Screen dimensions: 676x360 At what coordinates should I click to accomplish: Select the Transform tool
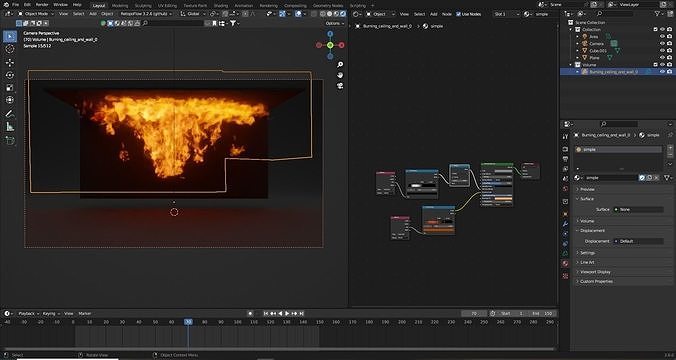[9, 100]
